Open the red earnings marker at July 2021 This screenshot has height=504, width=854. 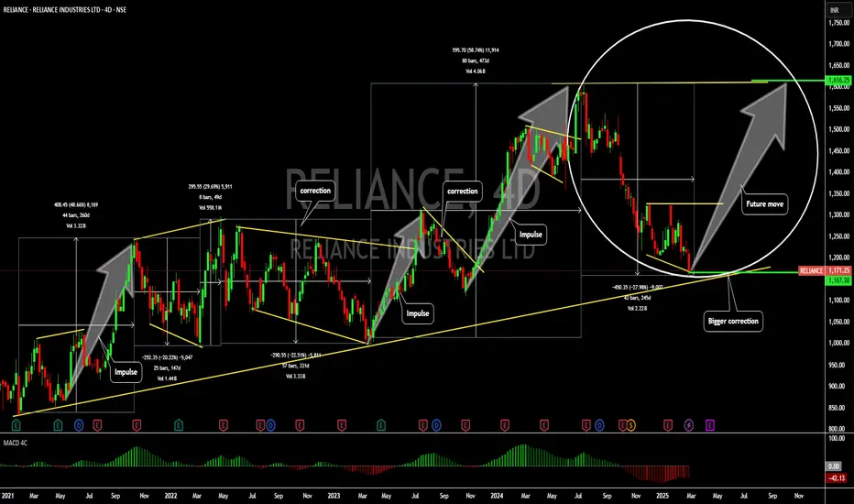(97, 425)
